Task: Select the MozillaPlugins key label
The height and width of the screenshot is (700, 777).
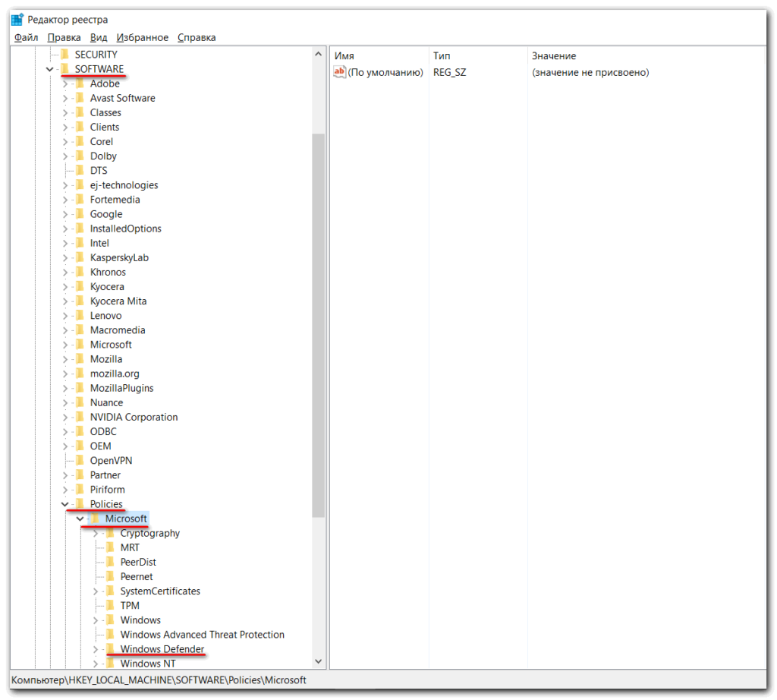Action: [x=122, y=388]
